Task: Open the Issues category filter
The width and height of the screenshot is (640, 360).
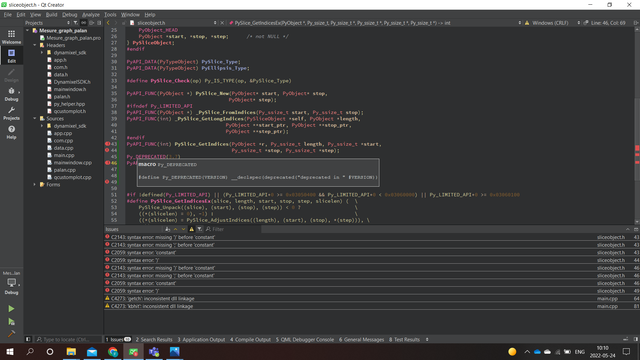Action: click(200, 229)
